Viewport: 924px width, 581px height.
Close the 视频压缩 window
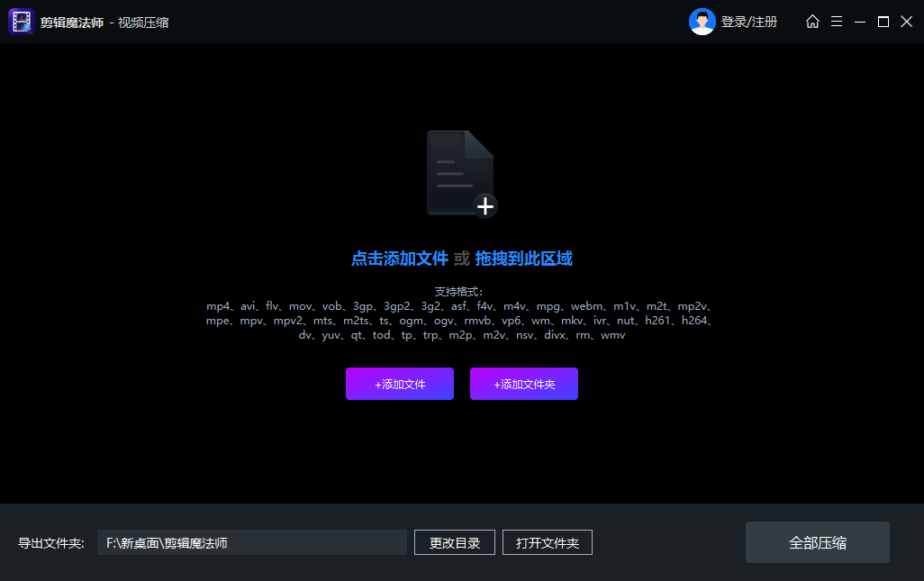coord(906,22)
